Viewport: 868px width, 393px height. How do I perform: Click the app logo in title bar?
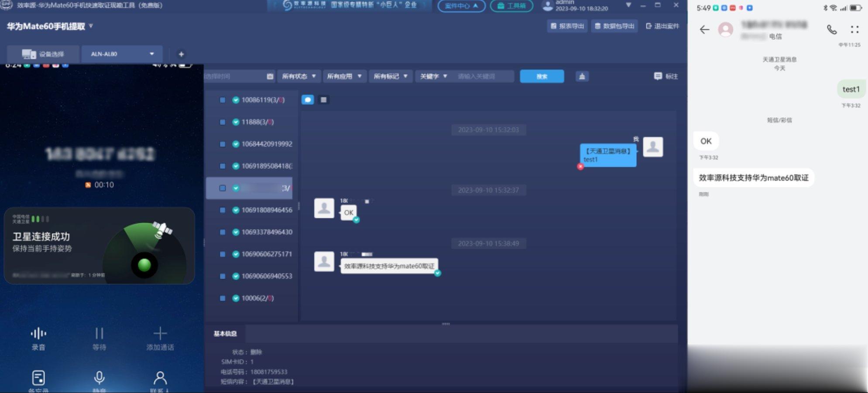tap(7, 5)
